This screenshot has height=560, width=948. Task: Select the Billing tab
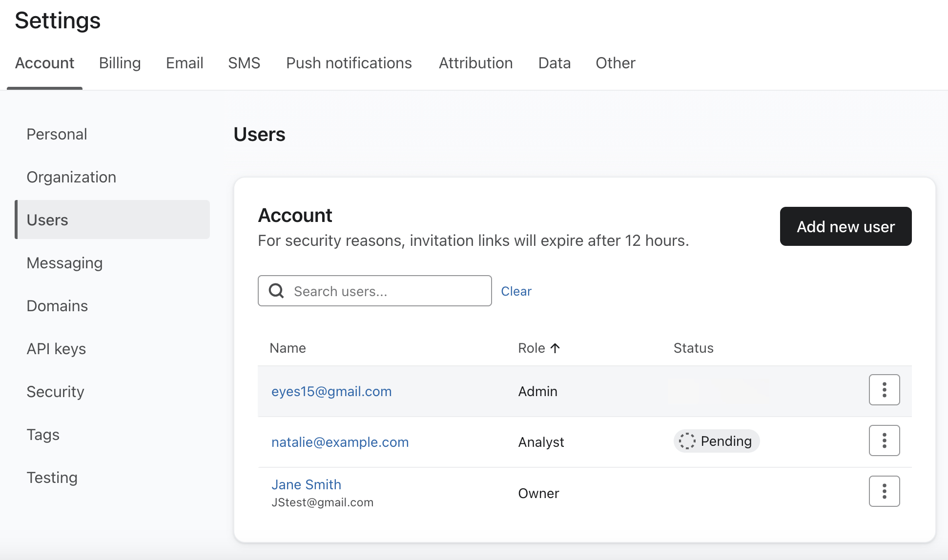click(x=120, y=62)
